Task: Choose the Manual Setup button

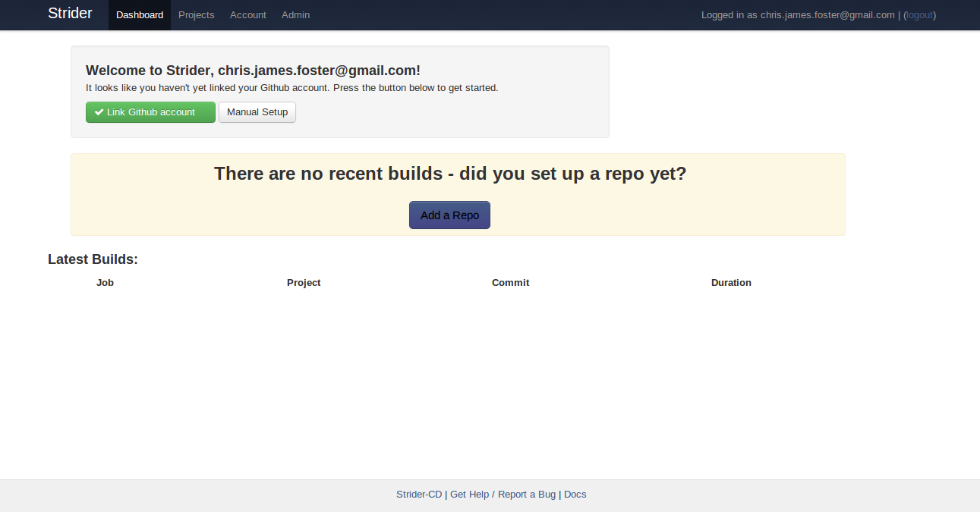Action: 257,112
